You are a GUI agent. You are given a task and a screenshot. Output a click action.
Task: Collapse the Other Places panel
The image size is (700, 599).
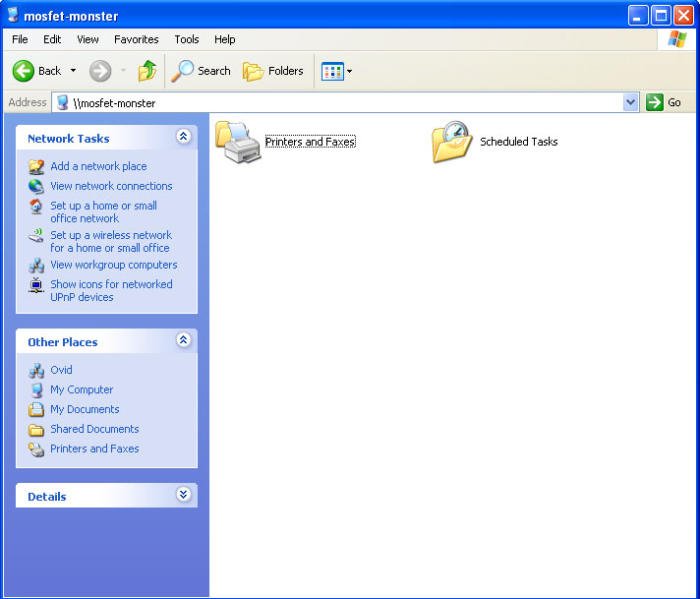tap(184, 340)
